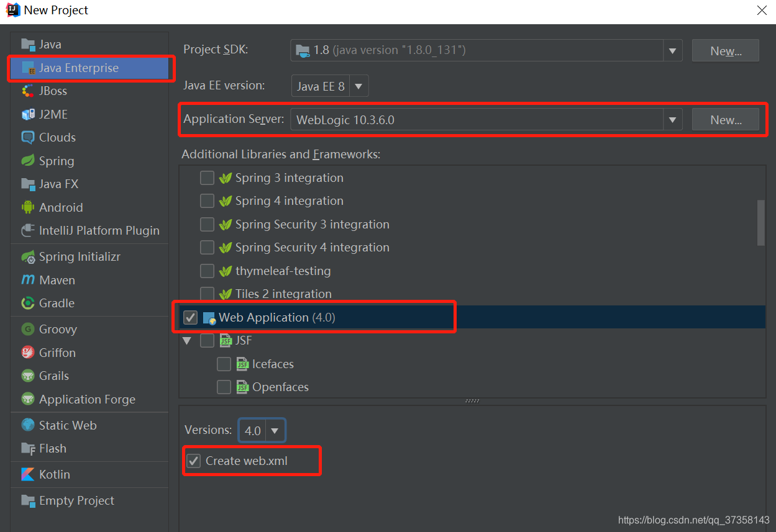Click the Spring 4 integration leaf icon
This screenshot has height=532, width=776.
point(226,201)
